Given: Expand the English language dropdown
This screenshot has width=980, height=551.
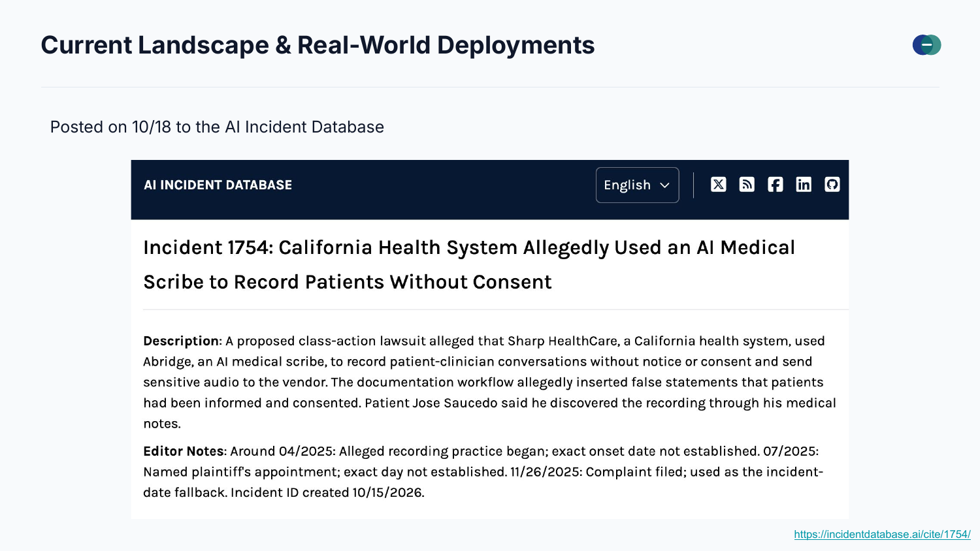Looking at the screenshot, I should pyautogui.click(x=637, y=185).
